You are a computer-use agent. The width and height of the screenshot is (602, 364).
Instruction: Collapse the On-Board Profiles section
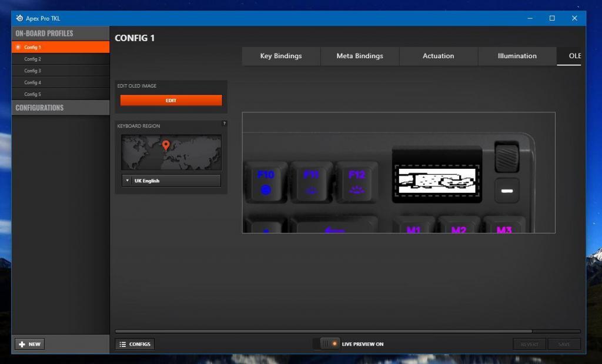click(x=60, y=33)
